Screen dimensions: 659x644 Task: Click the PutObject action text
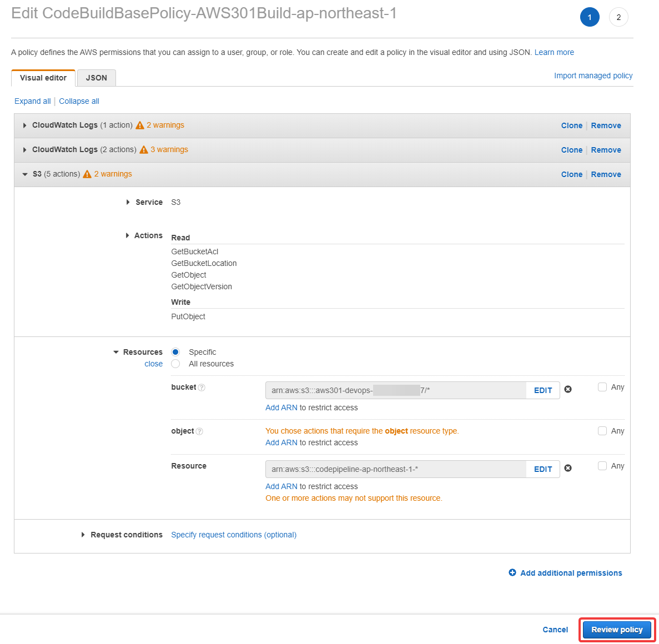[x=188, y=317]
